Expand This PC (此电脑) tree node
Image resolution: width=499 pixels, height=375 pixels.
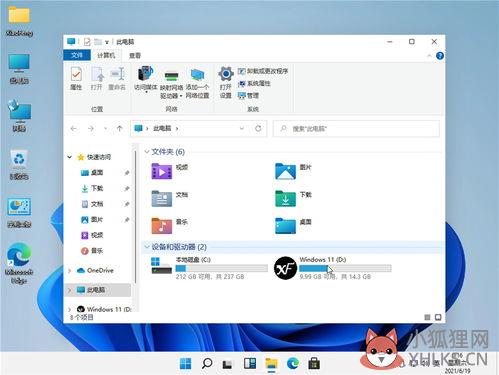[70, 290]
